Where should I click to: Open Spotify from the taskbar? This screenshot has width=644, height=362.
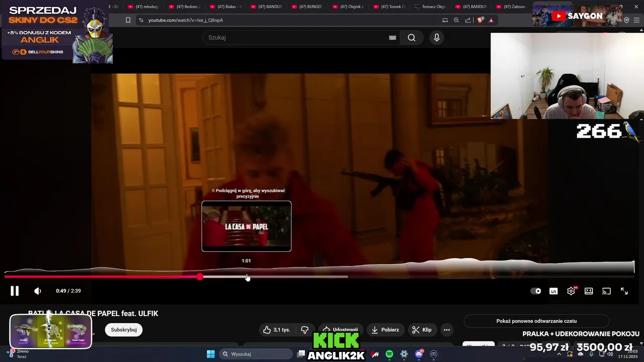pos(389,354)
